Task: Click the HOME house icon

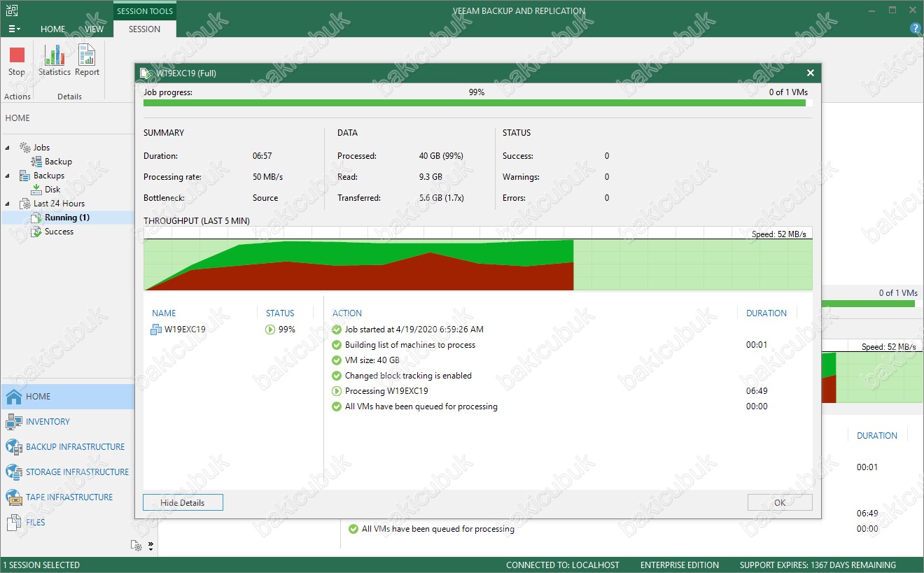Action: click(14, 396)
